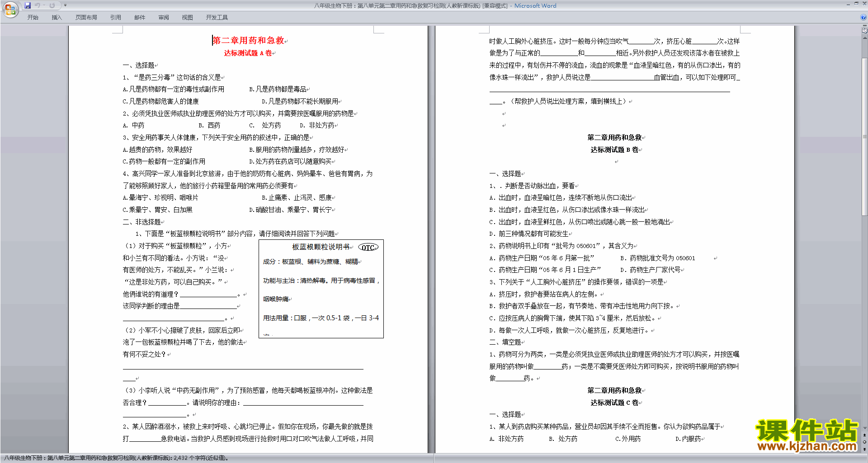This screenshot has height=463, width=868.
Task: Open the 审阅 ribbon tab
Action: click(x=164, y=18)
